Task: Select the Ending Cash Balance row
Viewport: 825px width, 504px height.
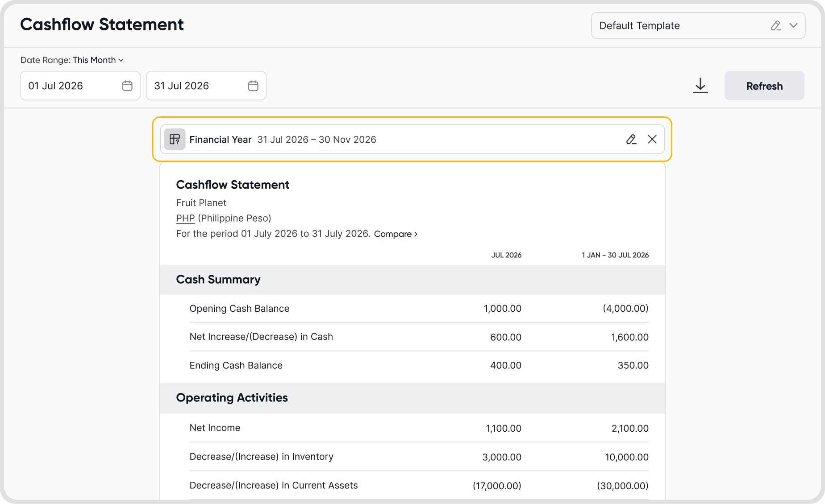Action: [x=419, y=365]
